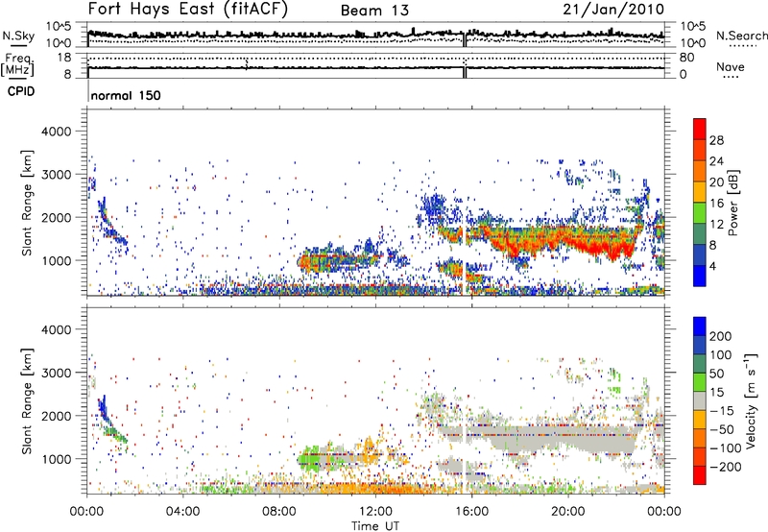Click the 08:00 time tick label
The height and width of the screenshot is (532, 768).
coord(279,512)
